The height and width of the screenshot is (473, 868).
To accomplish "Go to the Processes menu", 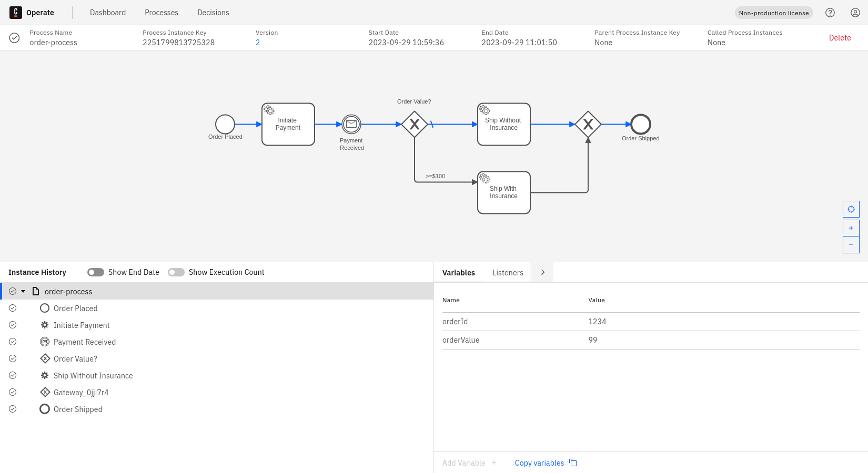I will [x=162, y=13].
